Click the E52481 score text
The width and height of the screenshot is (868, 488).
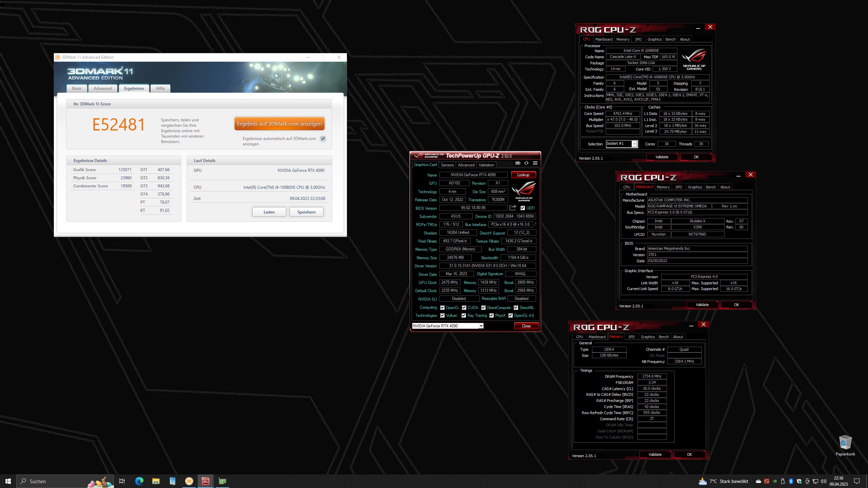119,124
